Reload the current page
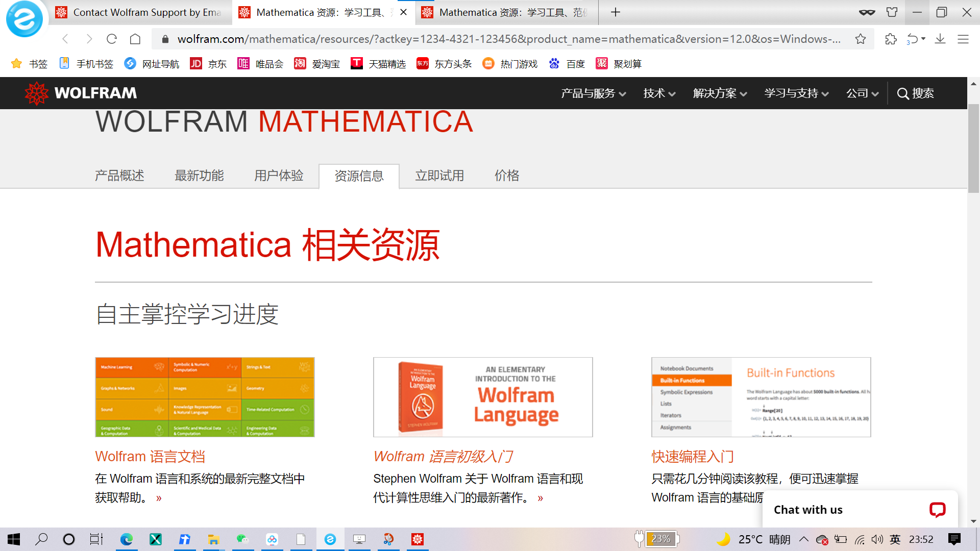The height and width of the screenshot is (551, 980). 112,39
